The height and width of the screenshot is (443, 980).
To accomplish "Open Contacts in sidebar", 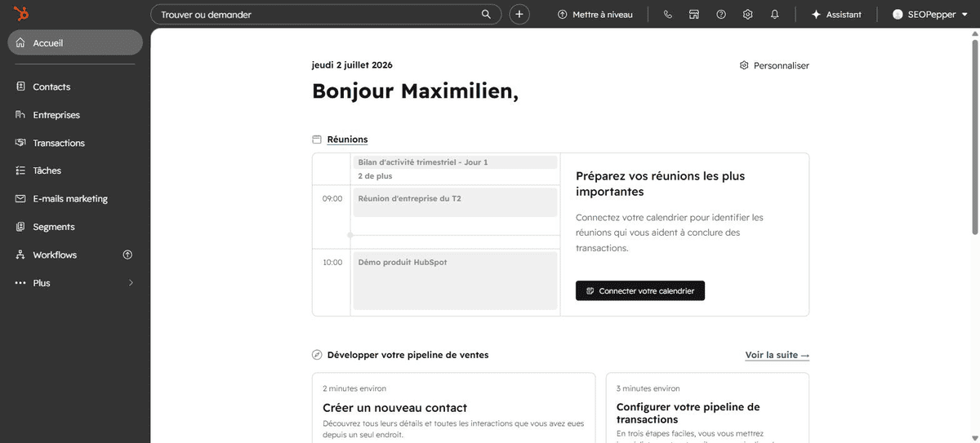I will pyautogui.click(x=75, y=86).
